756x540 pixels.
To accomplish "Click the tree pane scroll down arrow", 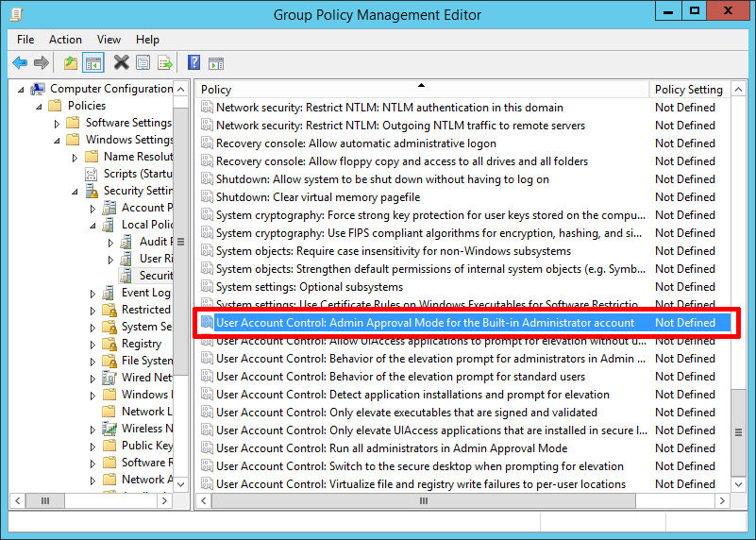I will pos(181,484).
